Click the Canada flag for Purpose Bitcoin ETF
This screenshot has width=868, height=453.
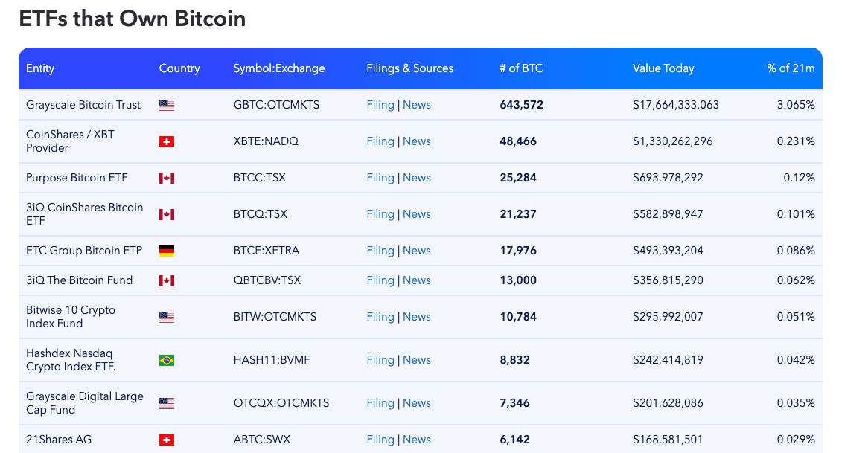click(167, 178)
